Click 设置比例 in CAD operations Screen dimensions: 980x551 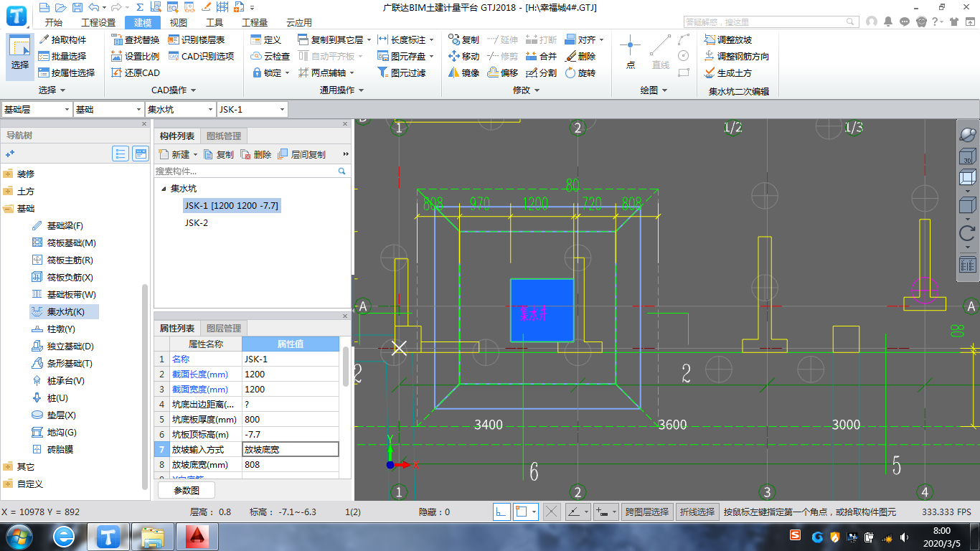[136, 56]
